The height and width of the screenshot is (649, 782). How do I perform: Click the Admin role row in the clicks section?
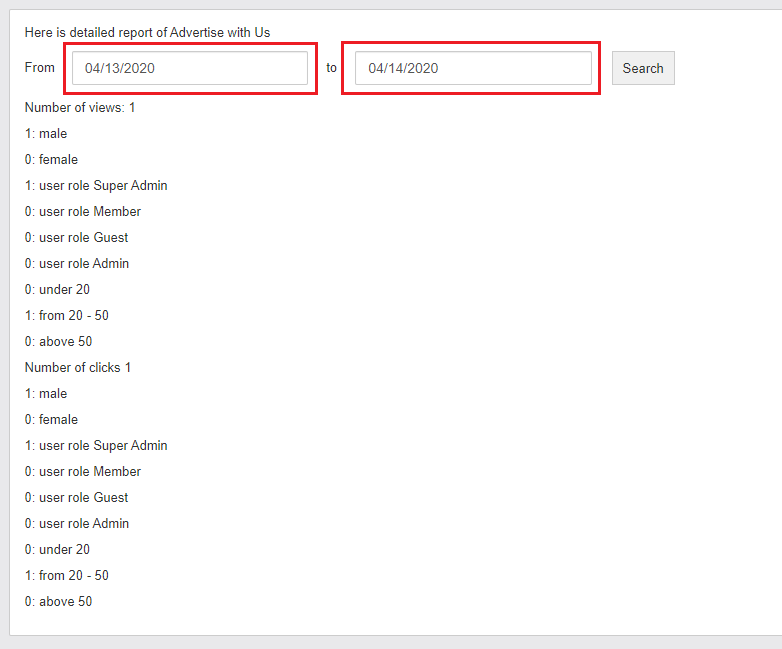point(77,523)
